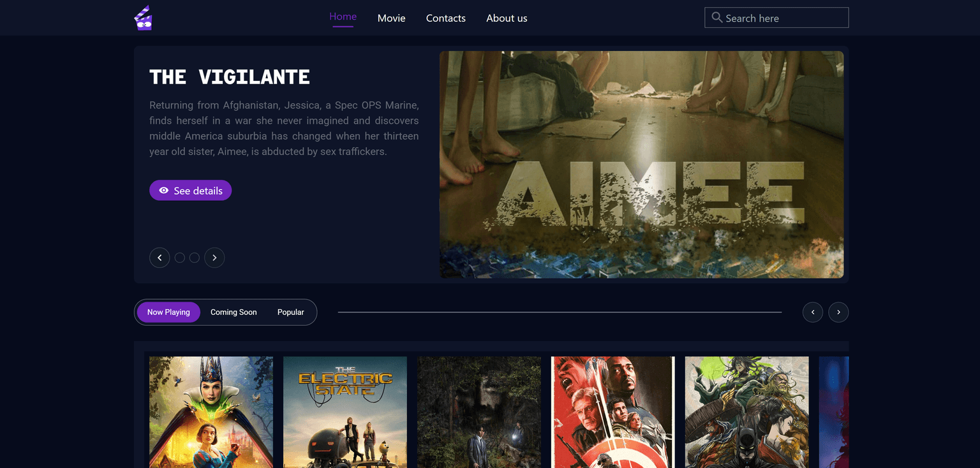
Task: Go to previous hero slide arrow
Action: tap(160, 258)
